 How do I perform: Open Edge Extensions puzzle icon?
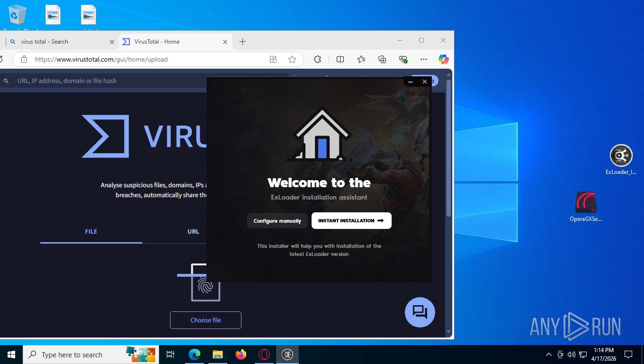coord(318,59)
